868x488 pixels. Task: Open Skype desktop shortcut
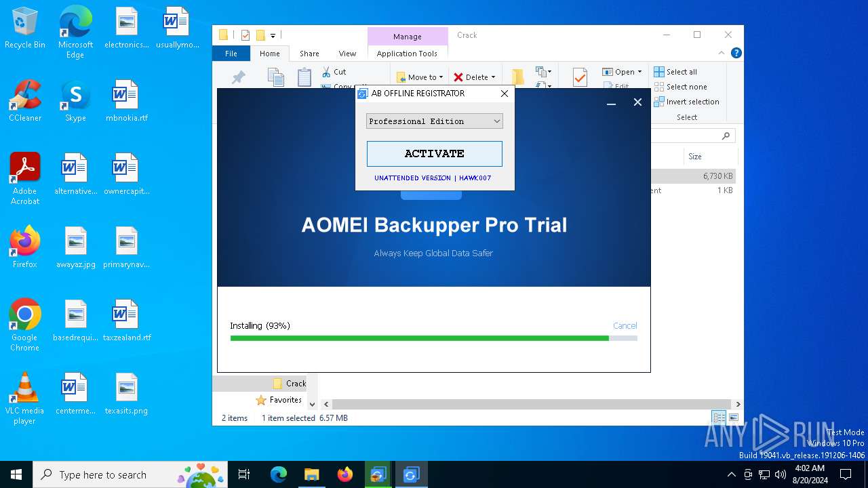tap(75, 101)
